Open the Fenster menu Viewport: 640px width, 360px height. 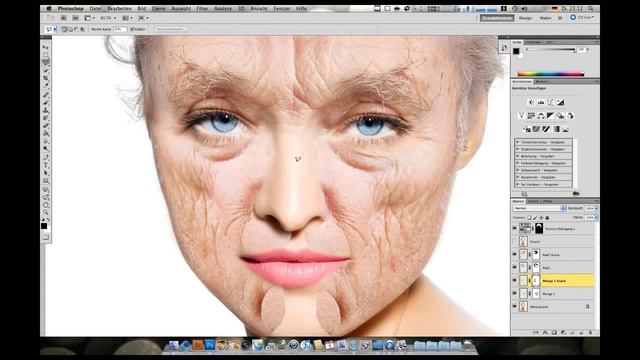click(x=282, y=8)
